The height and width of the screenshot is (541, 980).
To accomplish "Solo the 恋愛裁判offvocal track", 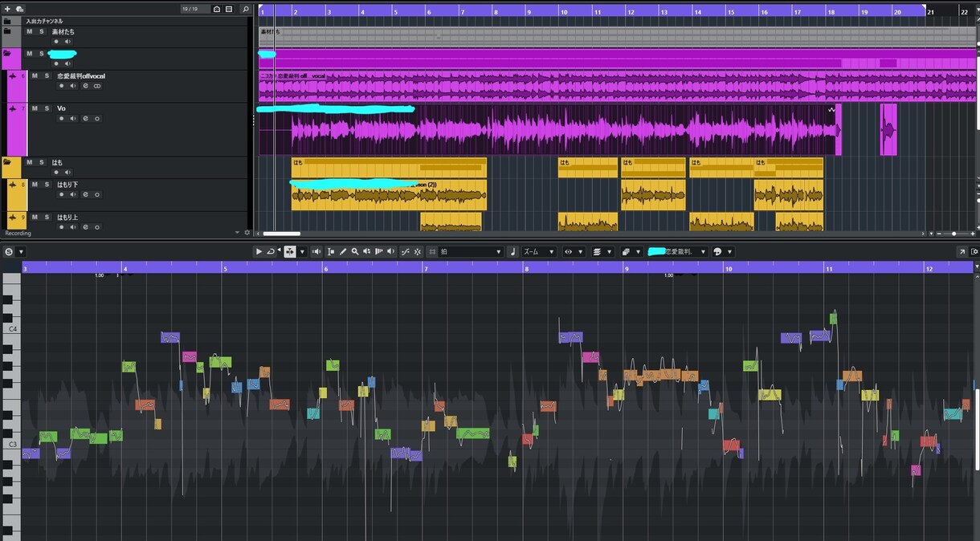I will pyautogui.click(x=47, y=75).
